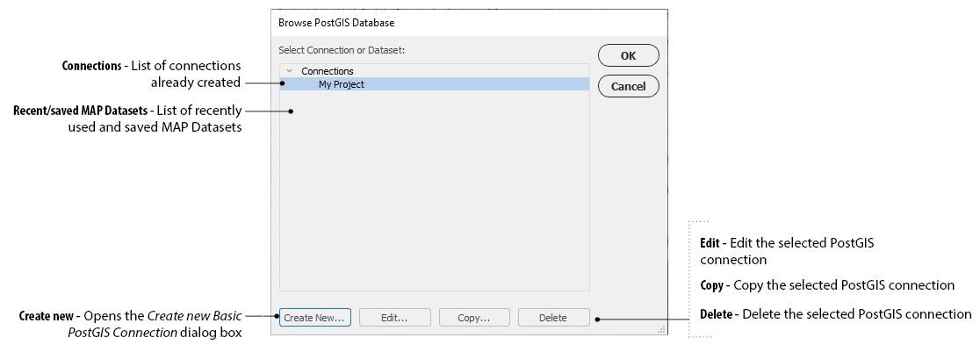Click the bold Connections annotation label
Image resolution: width=980 pixels, height=345 pixels.
pyautogui.click(x=91, y=66)
